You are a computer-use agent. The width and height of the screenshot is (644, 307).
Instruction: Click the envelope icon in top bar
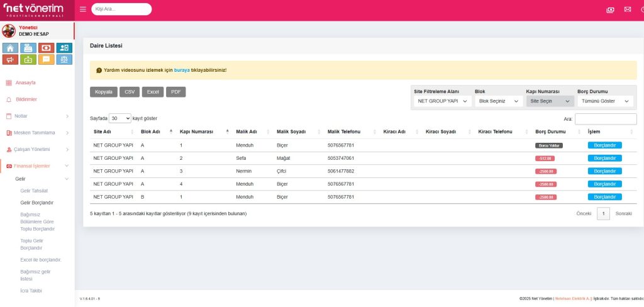coord(627,9)
